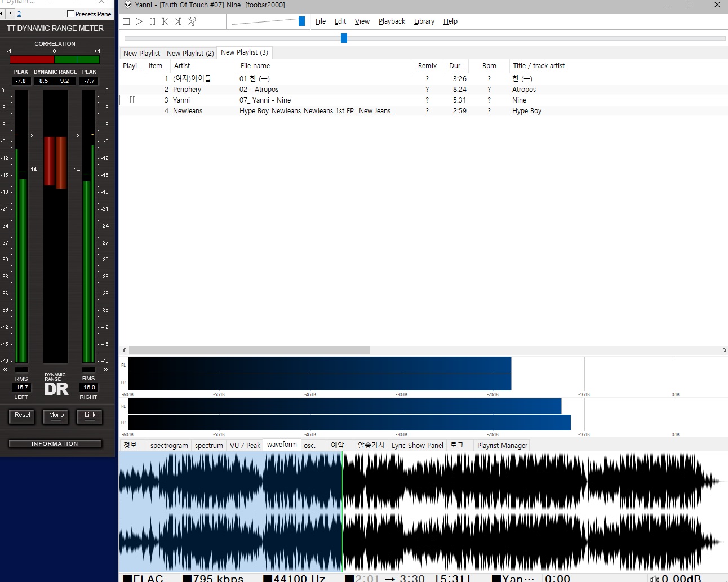728x582 pixels.
Task: Open Lyric Show Panel tab
Action: [418, 445]
